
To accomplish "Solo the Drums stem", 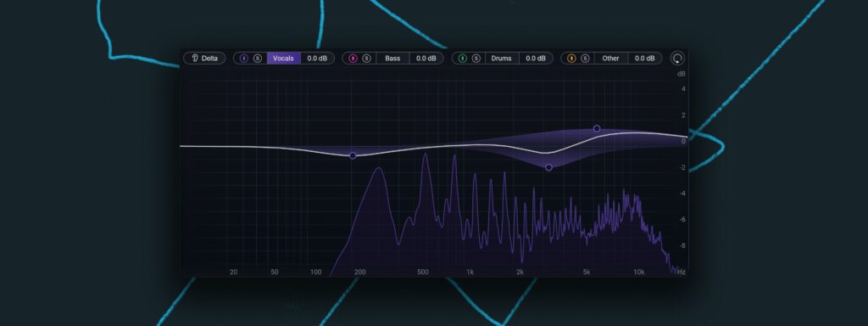I will tap(476, 59).
